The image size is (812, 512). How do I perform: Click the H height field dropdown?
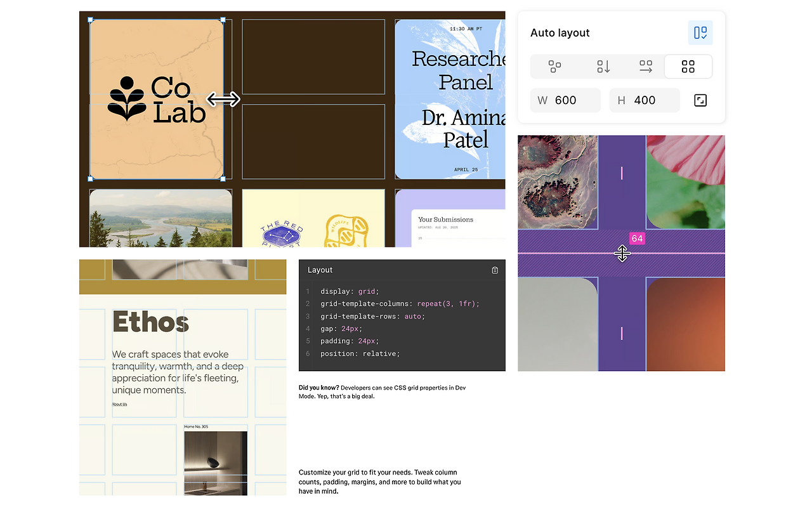[x=645, y=100]
